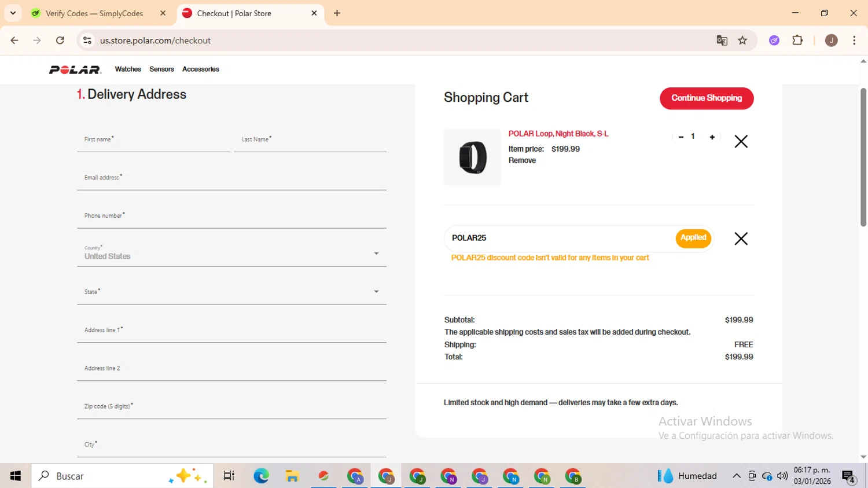This screenshot has height=488, width=868.
Task: Focus the Last Name field
Action: pyautogui.click(x=310, y=140)
